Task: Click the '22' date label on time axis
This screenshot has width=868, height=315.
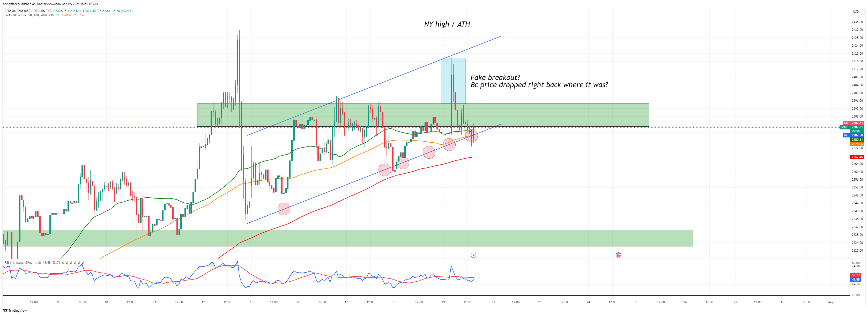Action: tap(493, 302)
